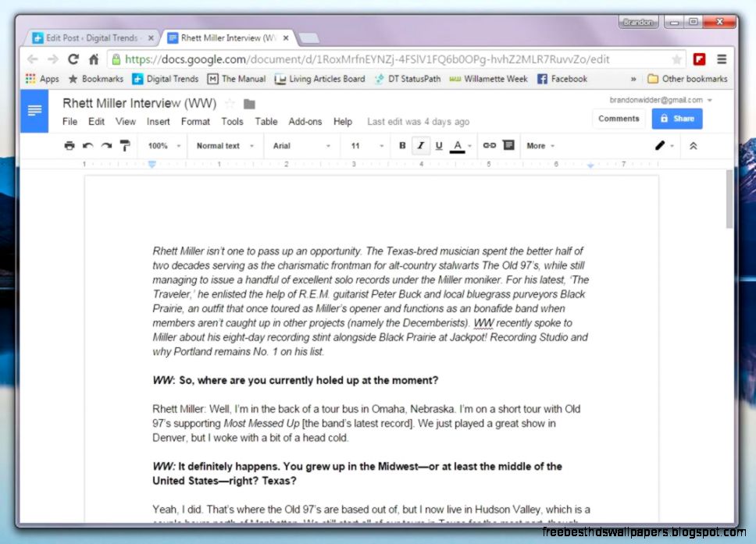Open the zoom percentage dropdown

tap(162, 146)
